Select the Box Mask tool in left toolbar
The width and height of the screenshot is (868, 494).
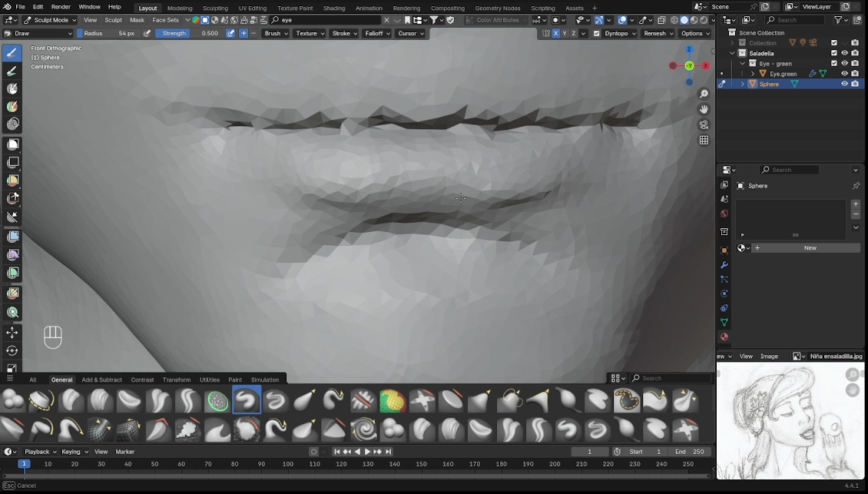[12, 144]
